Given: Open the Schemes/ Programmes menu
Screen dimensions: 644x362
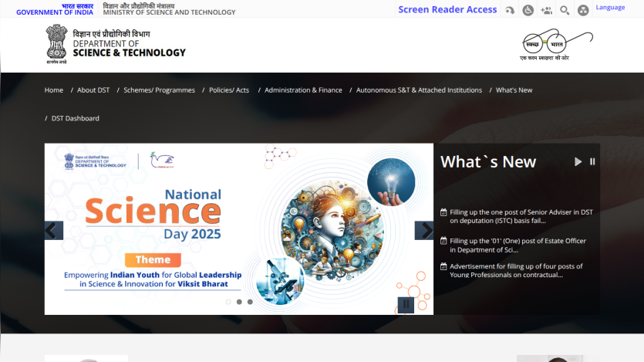Looking at the screenshot, I should pyautogui.click(x=160, y=90).
